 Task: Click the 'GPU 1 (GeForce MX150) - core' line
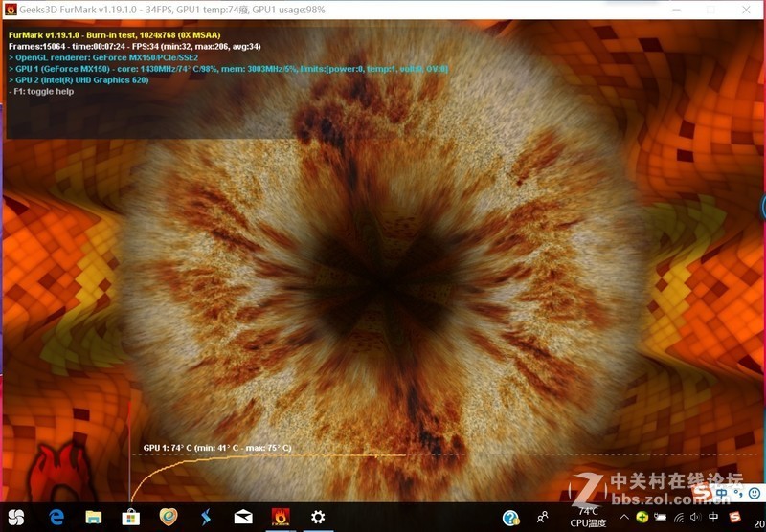pos(228,69)
